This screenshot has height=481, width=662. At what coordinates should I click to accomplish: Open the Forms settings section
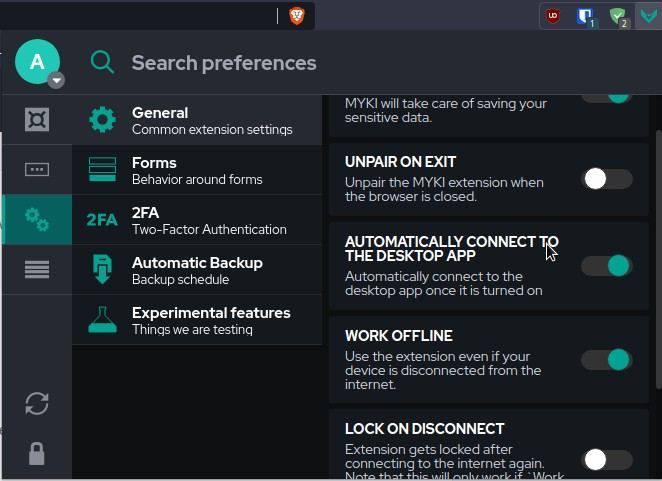197,170
